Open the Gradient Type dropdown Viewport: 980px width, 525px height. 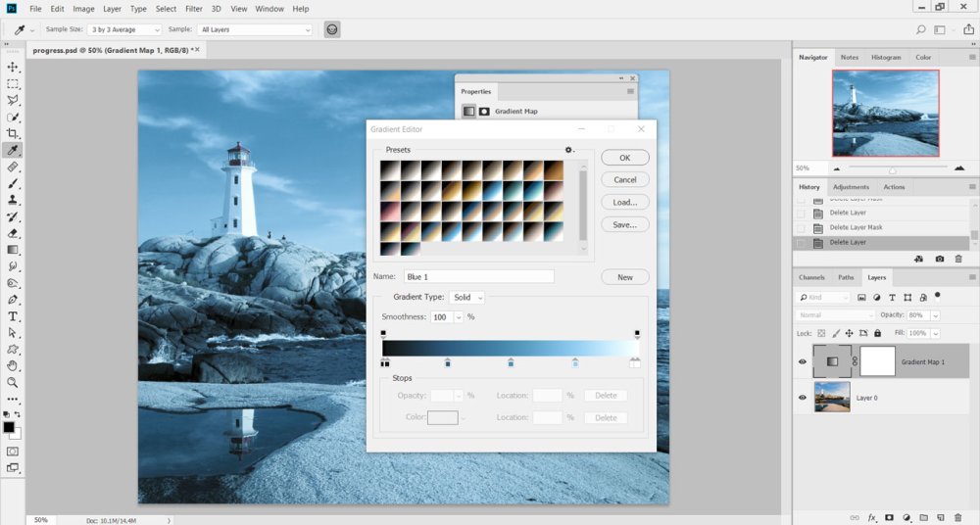466,298
